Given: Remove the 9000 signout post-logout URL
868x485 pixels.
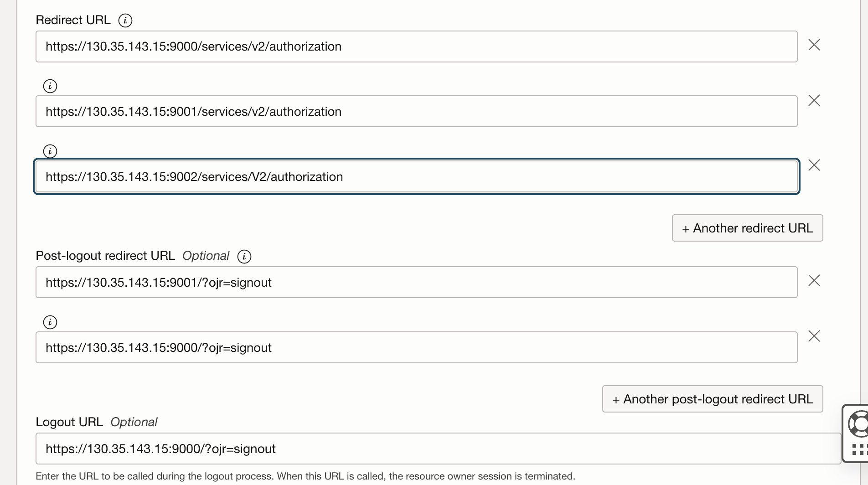Looking at the screenshot, I should 814,336.
